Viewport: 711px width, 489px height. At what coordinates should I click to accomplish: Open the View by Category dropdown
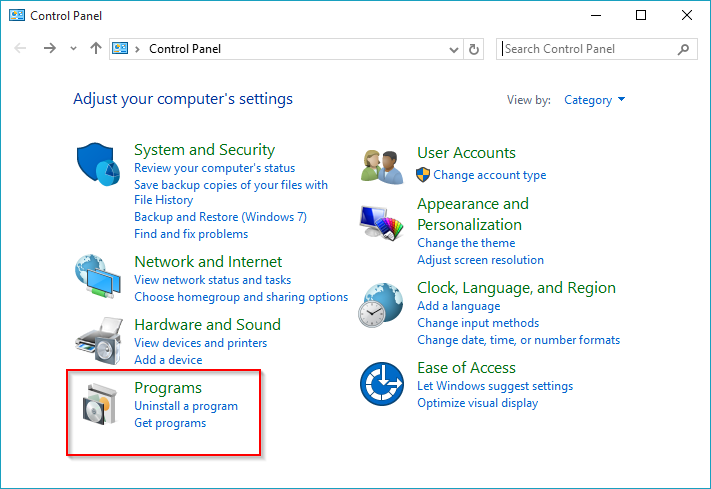pos(594,100)
